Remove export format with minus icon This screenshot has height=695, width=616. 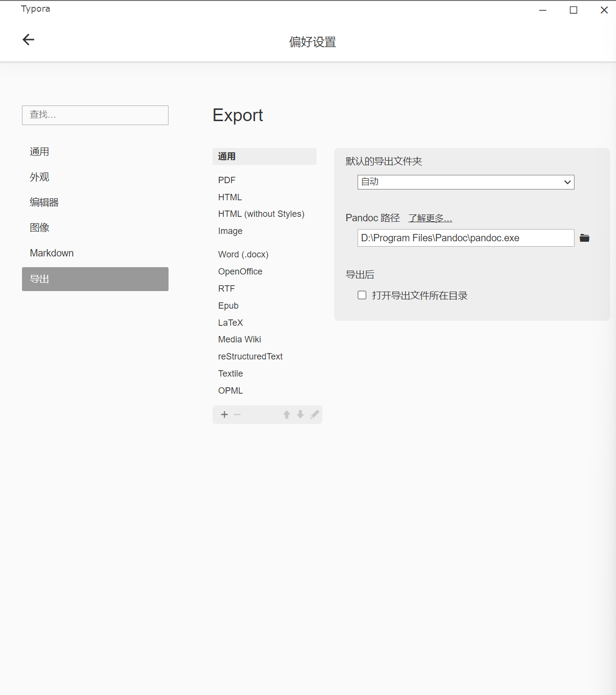tap(237, 415)
